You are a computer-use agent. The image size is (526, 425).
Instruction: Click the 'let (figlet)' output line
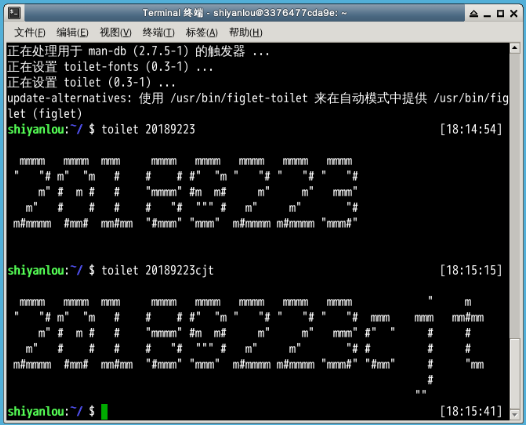45,114
